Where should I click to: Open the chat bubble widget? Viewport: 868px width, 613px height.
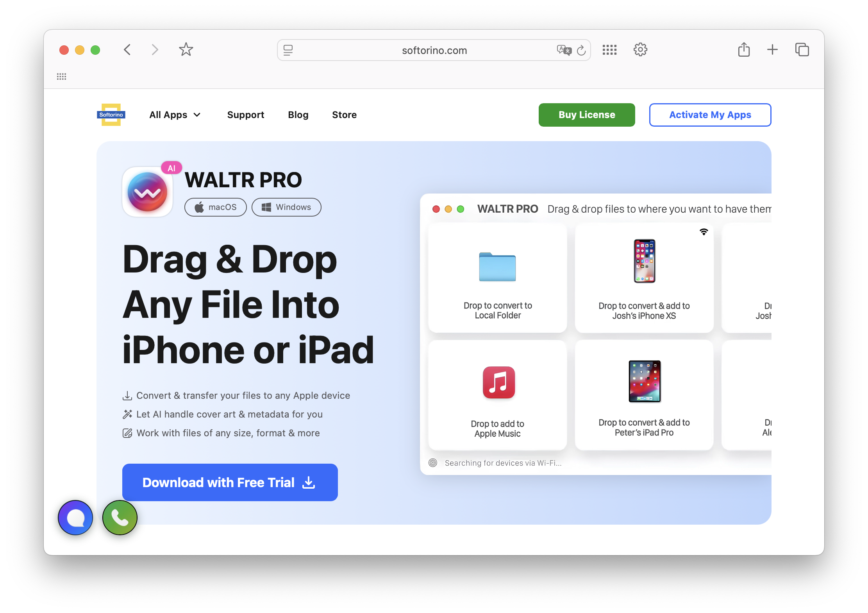[x=75, y=518]
